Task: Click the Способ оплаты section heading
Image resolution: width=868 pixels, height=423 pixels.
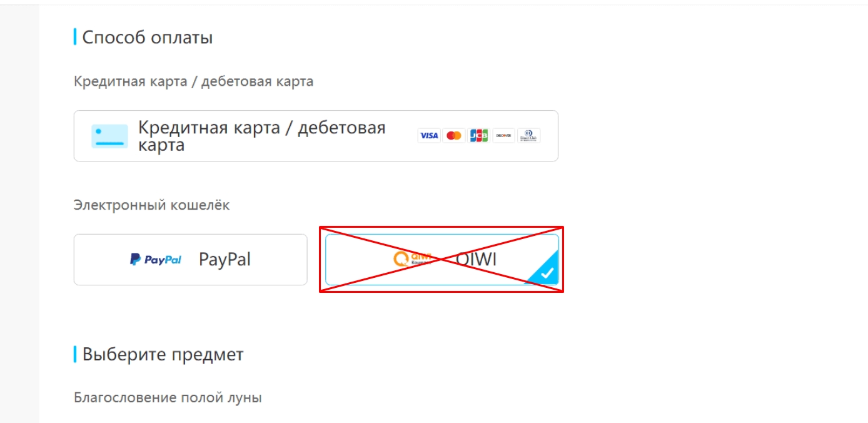Action: point(148,38)
